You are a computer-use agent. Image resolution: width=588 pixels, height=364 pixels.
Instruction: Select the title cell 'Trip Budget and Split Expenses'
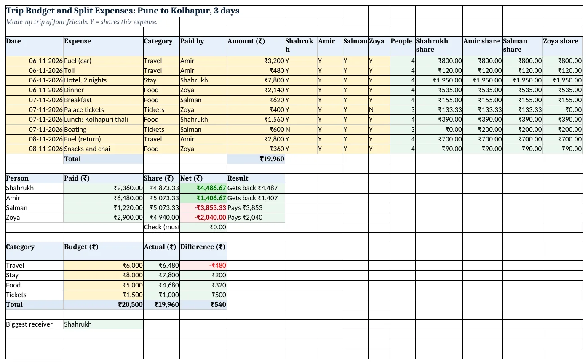tap(145, 11)
